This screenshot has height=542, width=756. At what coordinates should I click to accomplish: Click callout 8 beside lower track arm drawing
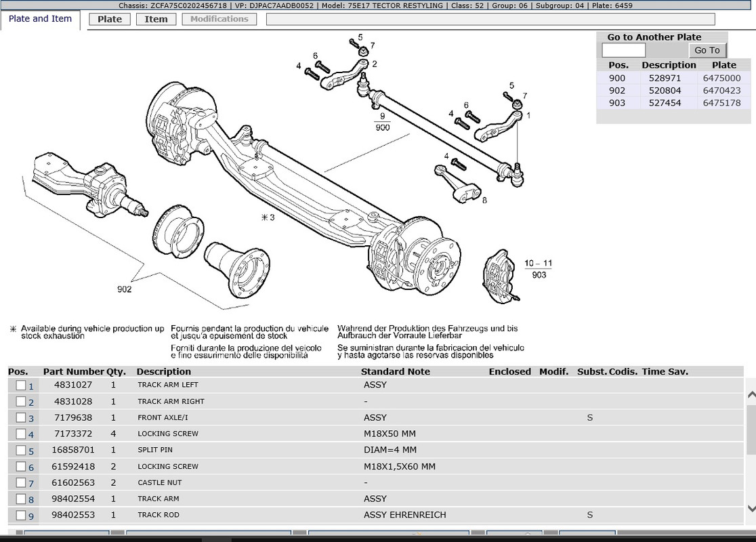click(x=484, y=200)
